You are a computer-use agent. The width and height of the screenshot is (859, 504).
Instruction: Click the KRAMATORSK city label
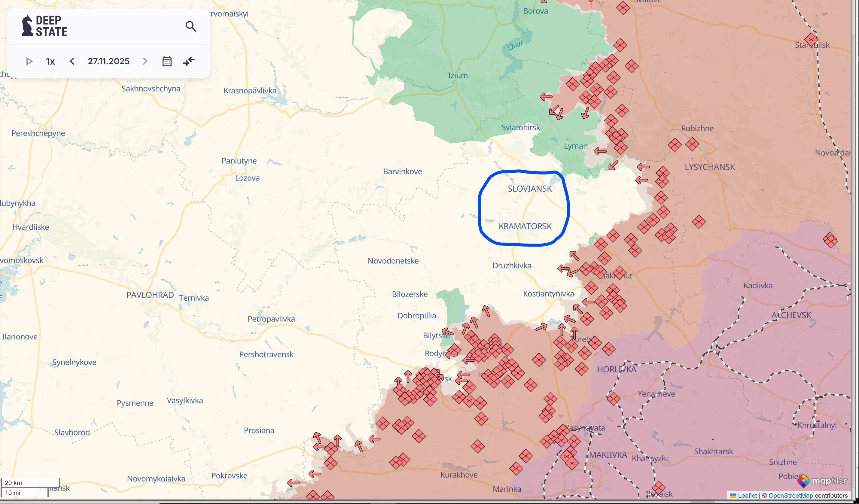coord(525,226)
